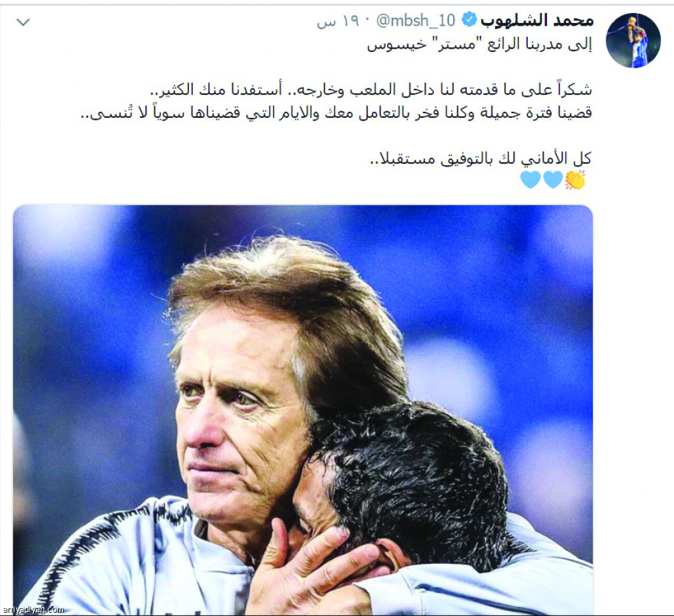Click the arriyadiyah.com watermark
The height and width of the screenshot is (616, 674).
pyautogui.click(x=33, y=609)
